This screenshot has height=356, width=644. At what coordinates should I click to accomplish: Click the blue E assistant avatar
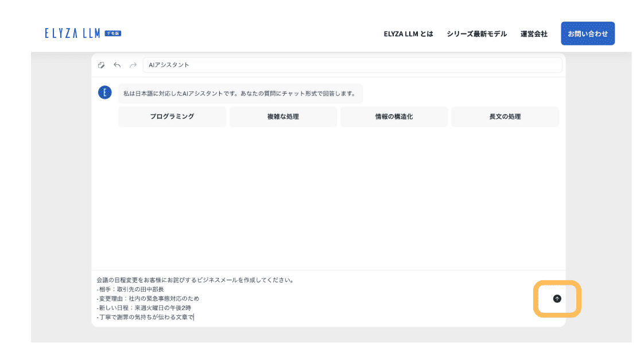104,92
